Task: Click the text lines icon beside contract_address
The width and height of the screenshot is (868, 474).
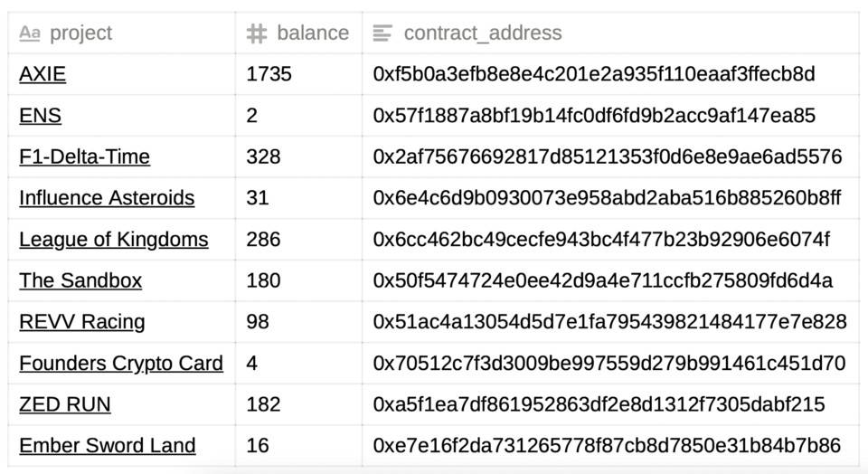Action: coord(382,33)
